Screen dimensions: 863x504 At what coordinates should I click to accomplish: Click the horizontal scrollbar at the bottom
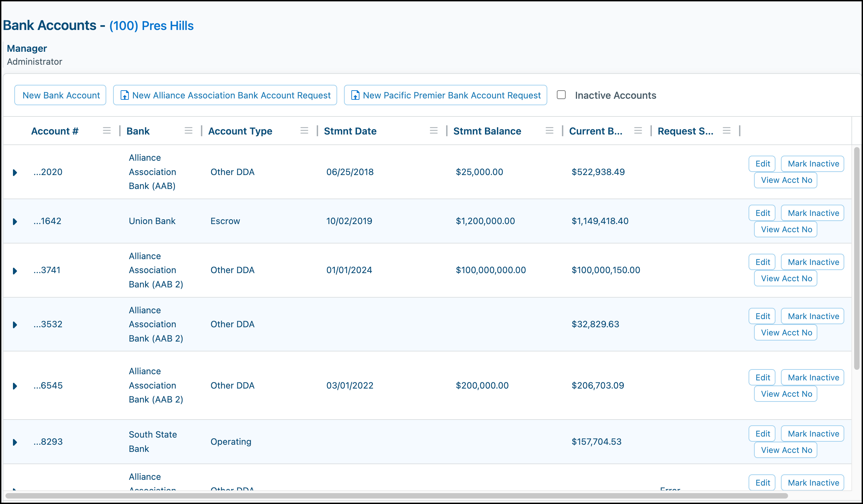(396, 495)
